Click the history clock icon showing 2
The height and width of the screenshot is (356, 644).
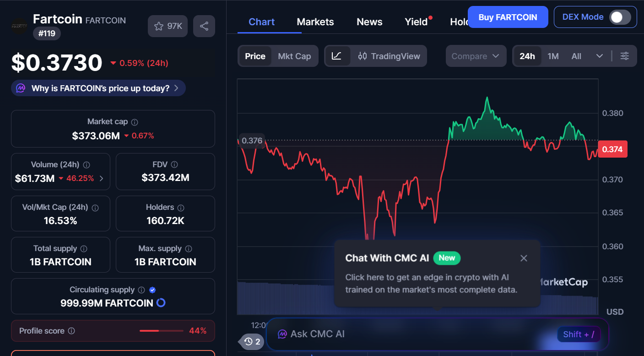tap(251, 342)
